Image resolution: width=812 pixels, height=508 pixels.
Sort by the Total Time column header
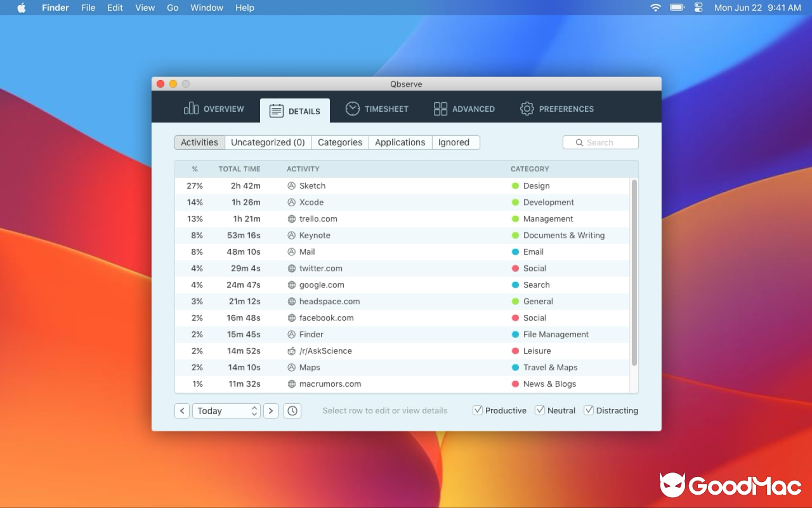239,169
